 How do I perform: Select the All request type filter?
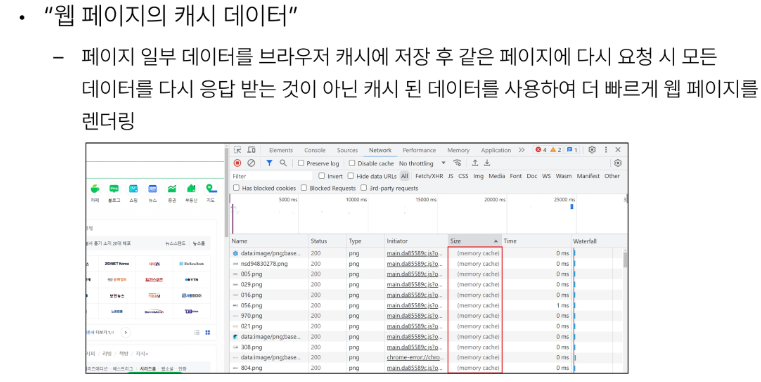click(404, 176)
